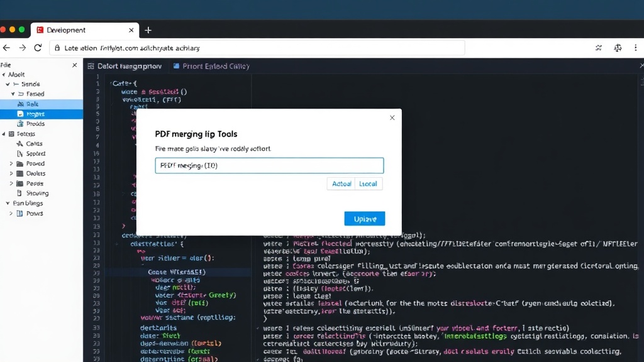The height and width of the screenshot is (362, 644).
Task: Collapse the Fan blwgs section
Action: [x=8, y=203]
